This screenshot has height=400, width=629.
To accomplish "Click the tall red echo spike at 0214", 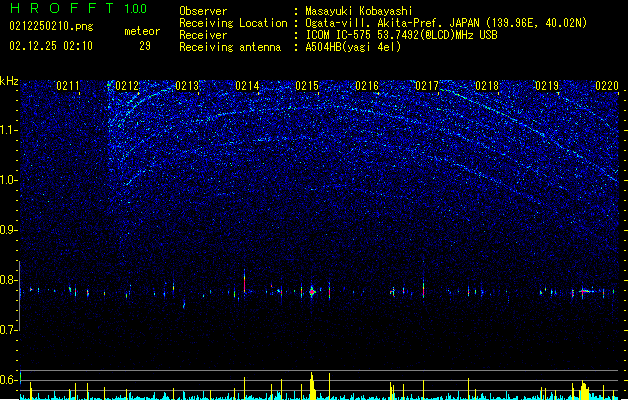I will click(244, 282).
